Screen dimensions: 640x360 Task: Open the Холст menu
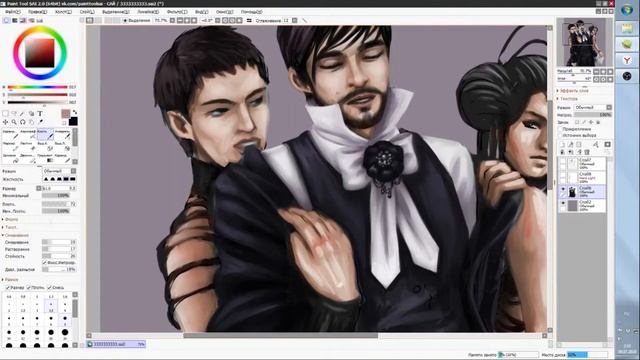point(63,12)
